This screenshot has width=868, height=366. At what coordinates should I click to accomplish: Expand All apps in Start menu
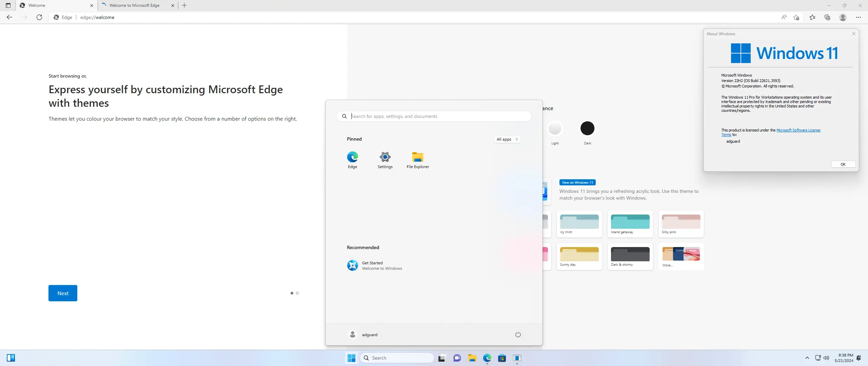(507, 139)
